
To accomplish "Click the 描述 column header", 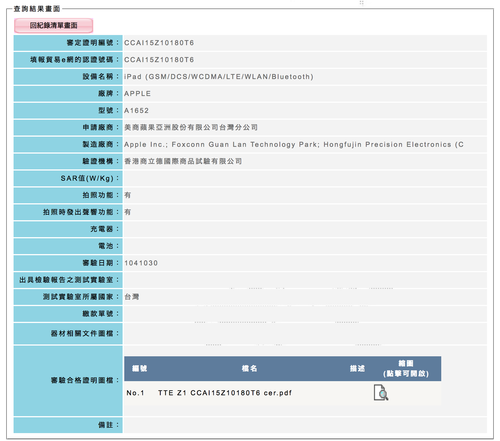I will coord(357,368).
